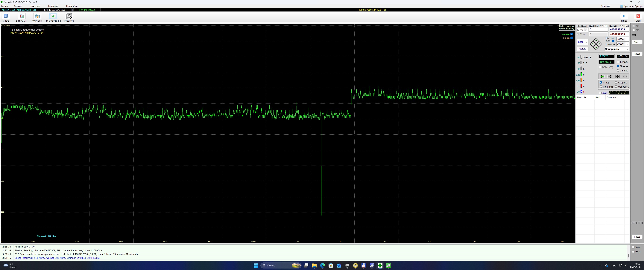Screen dimensions: 644x270
Task: Open the Сервис menu
Action: tap(18, 6)
